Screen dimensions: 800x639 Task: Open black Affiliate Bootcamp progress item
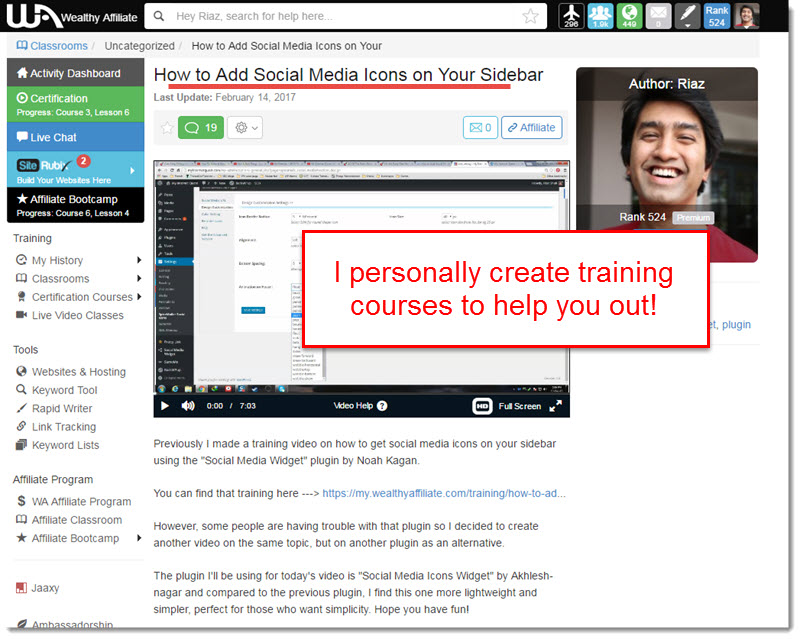[x=76, y=205]
